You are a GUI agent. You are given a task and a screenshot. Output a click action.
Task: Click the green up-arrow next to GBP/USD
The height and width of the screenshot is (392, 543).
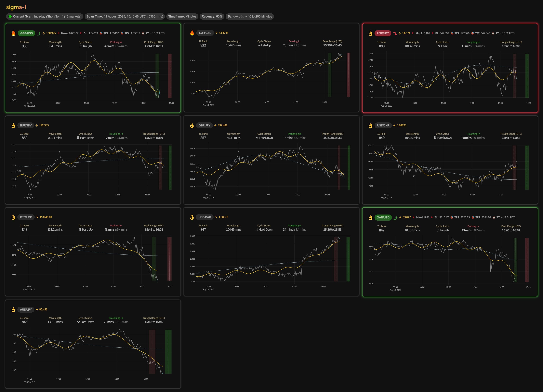[39, 33]
